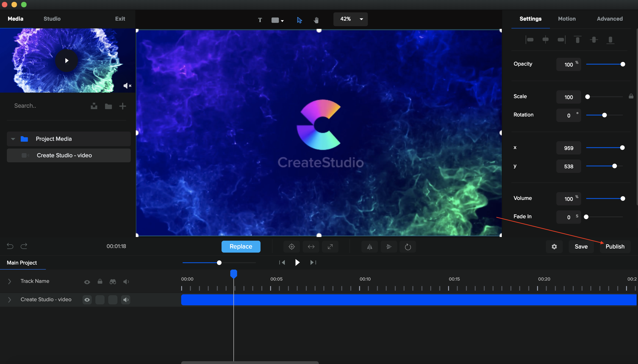This screenshot has width=638, height=364.
Task: Hide the Create Studio - video track
Action: click(x=87, y=300)
